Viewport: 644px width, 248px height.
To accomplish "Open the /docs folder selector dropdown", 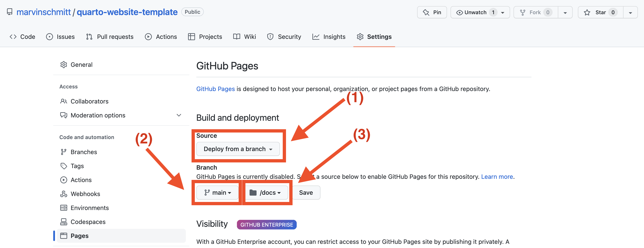I will point(266,193).
